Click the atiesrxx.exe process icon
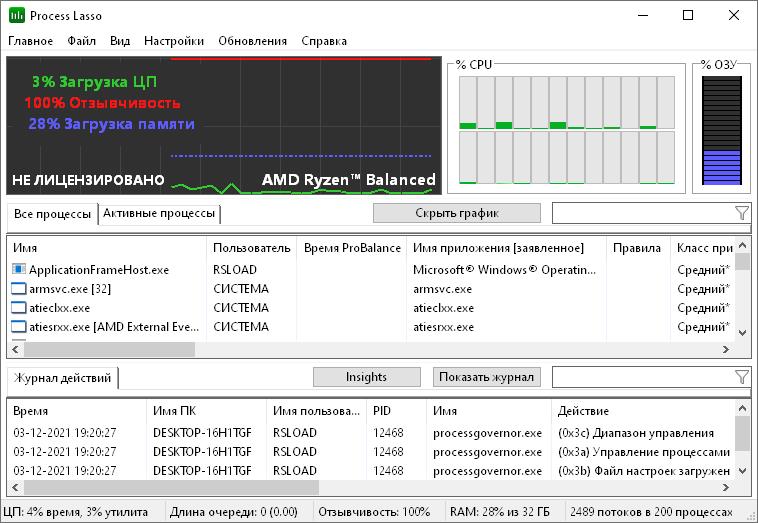758x523 pixels. 19,327
